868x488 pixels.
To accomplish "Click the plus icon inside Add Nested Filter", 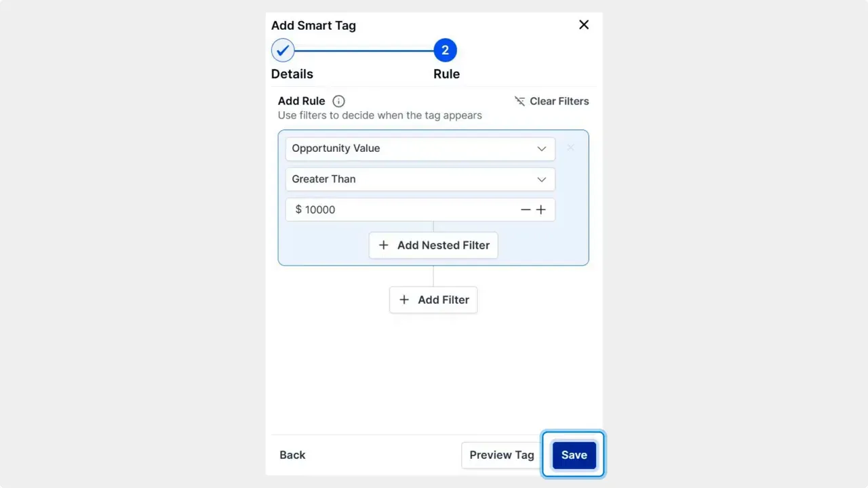I will (x=384, y=245).
